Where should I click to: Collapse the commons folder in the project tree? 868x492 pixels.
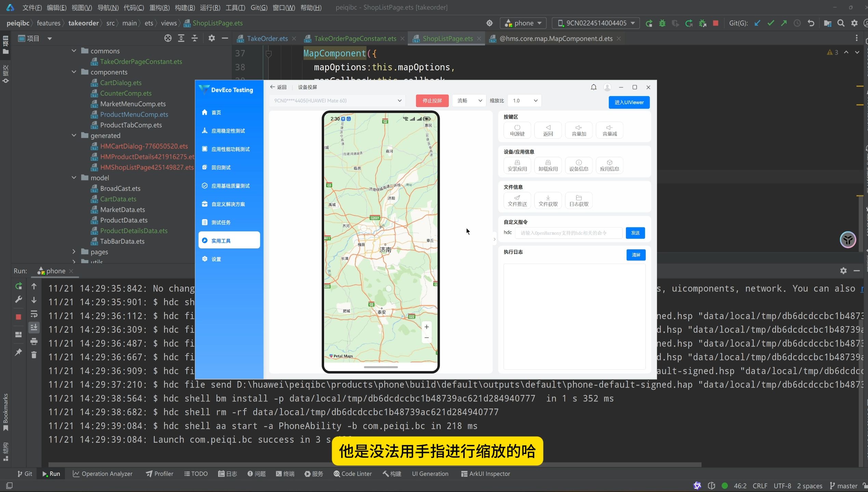click(74, 51)
